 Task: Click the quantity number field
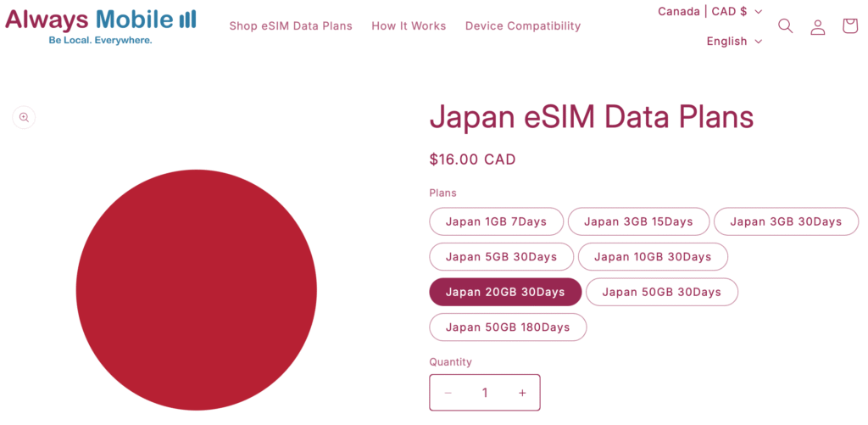click(485, 393)
